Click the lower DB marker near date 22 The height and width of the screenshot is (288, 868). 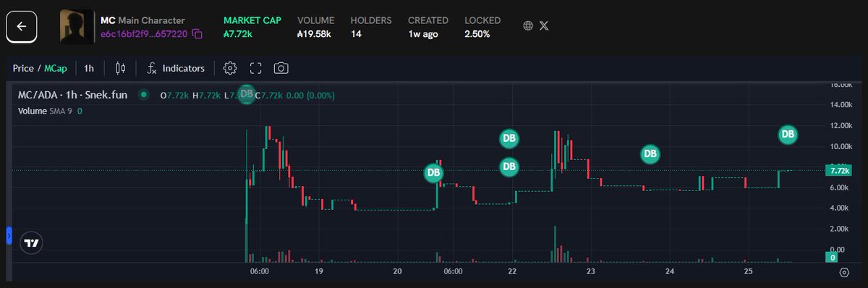509,166
